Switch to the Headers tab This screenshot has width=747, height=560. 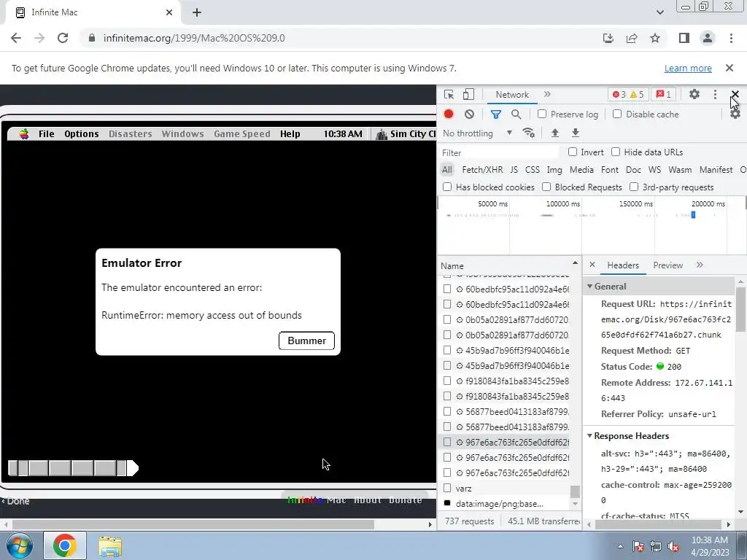(x=623, y=265)
